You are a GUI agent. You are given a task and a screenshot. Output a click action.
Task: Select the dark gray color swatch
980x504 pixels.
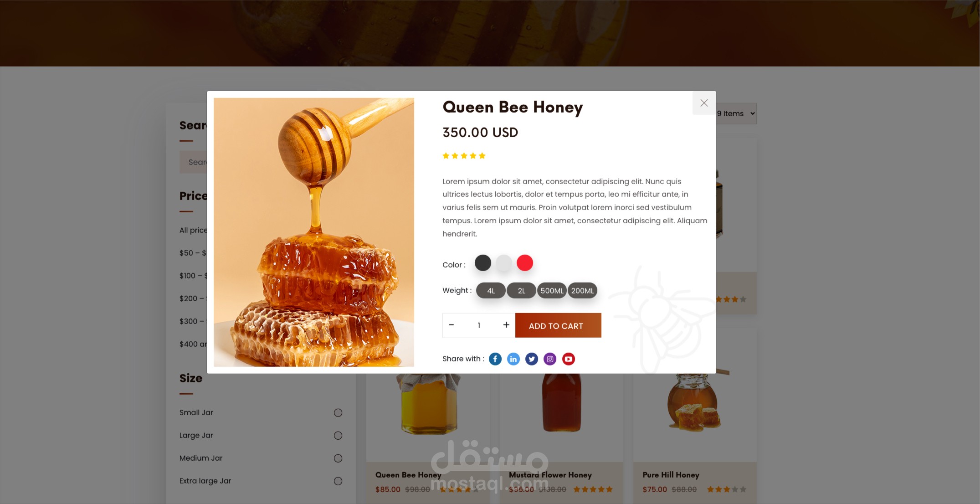[483, 263]
